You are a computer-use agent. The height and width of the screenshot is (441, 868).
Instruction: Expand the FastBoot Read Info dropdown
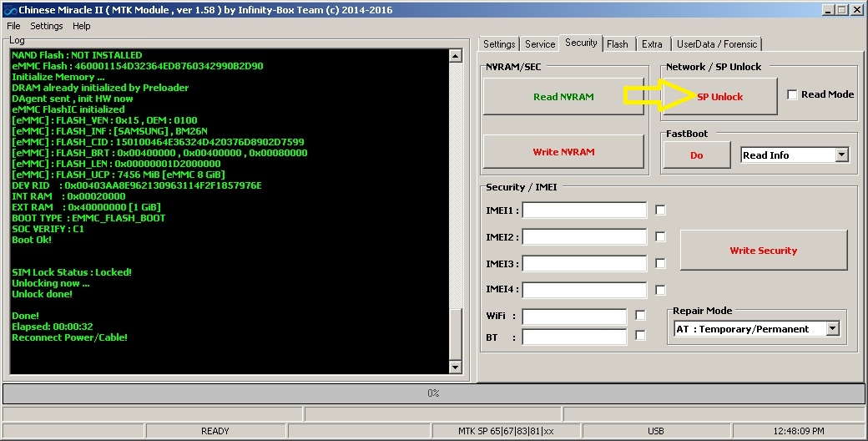(842, 155)
